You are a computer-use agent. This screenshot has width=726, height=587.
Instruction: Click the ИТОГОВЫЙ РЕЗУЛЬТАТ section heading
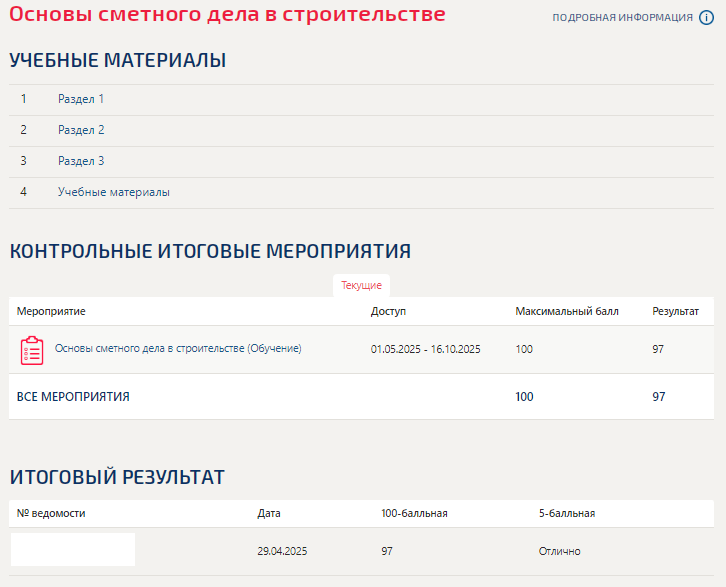coord(117,477)
